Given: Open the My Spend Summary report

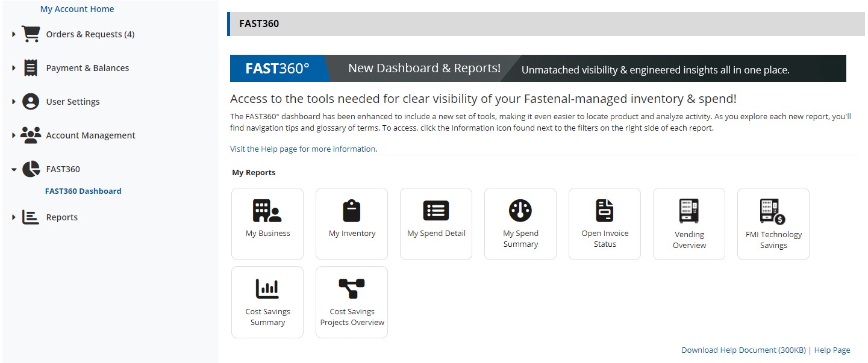Looking at the screenshot, I should tap(520, 223).
